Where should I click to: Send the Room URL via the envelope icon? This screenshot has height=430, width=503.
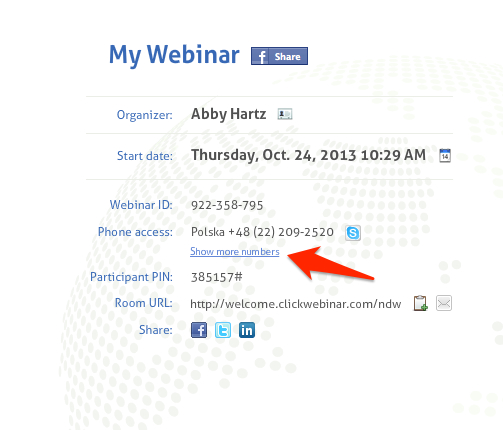[x=444, y=303]
